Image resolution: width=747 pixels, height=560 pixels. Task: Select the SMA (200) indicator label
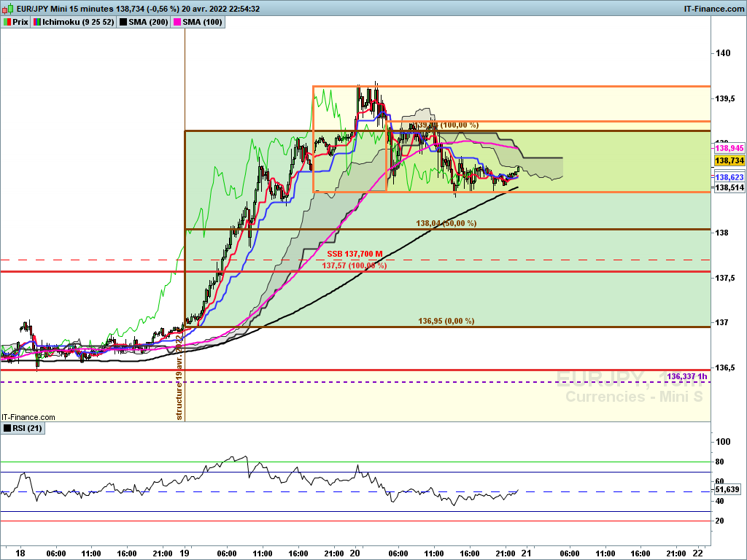[x=148, y=23]
